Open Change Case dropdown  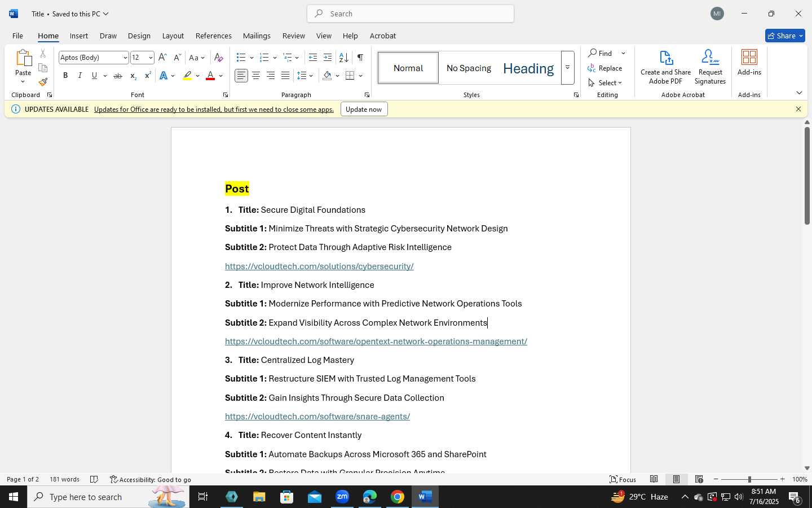197,58
